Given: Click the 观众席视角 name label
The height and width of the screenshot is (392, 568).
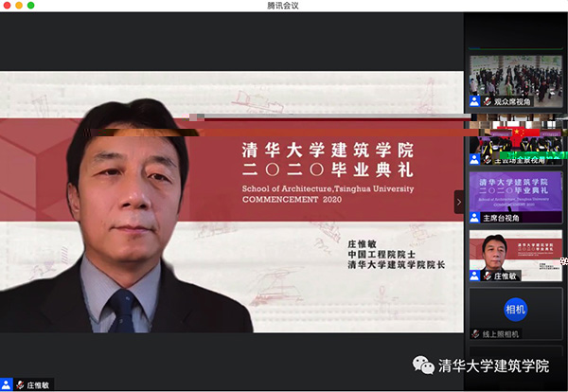Looking at the screenshot, I should 512,102.
